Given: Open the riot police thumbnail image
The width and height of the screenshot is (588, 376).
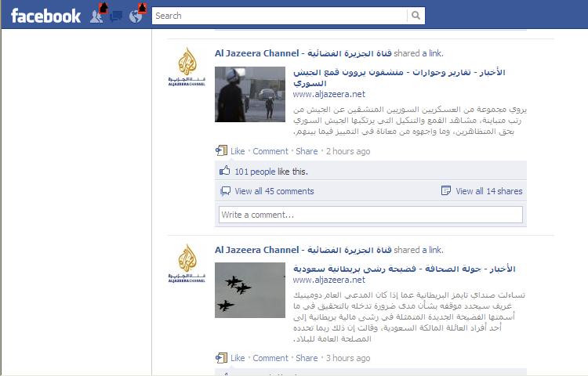Looking at the screenshot, I should tap(250, 94).
